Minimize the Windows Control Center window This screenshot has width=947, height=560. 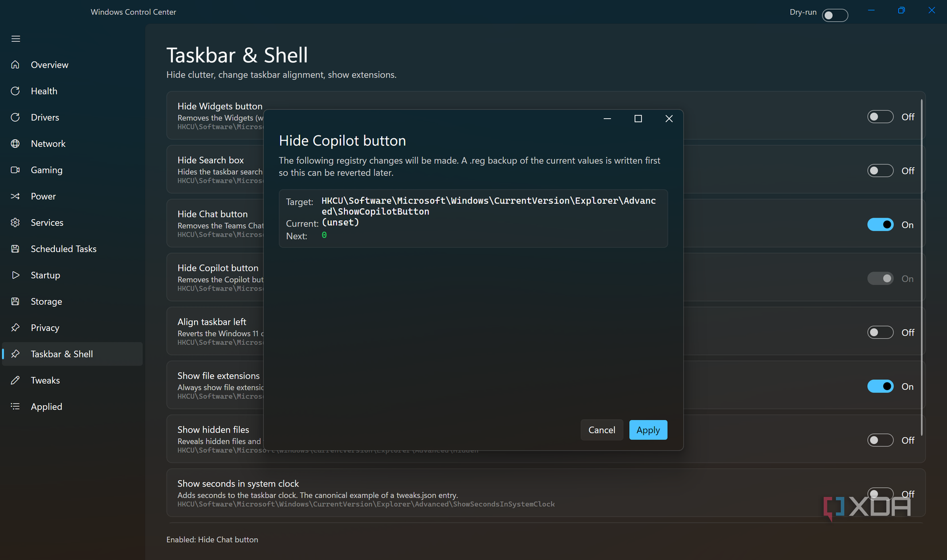click(871, 10)
